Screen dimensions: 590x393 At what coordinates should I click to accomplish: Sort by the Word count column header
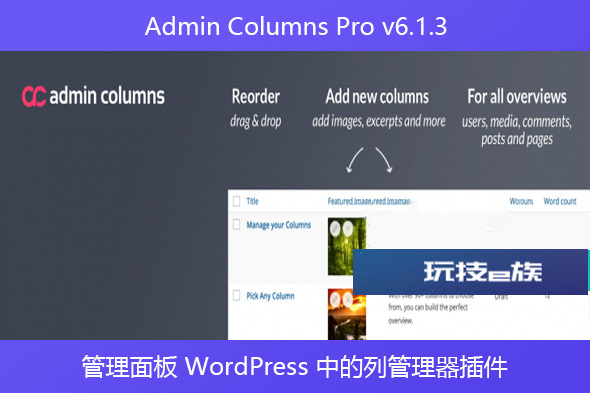click(560, 201)
